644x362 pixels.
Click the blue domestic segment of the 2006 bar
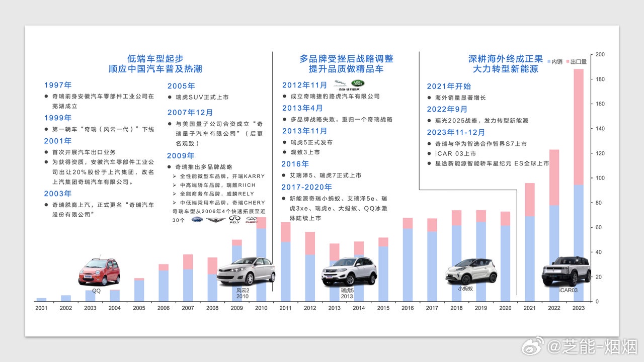point(164,286)
